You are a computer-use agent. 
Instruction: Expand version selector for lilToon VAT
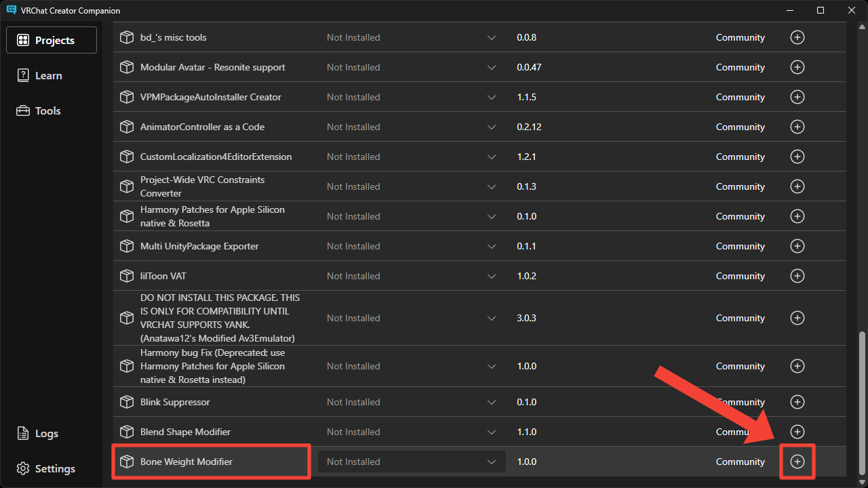[492, 276]
